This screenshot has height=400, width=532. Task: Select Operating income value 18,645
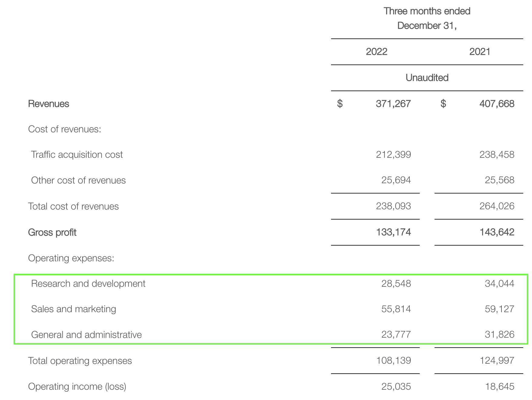tap(500, 387)
